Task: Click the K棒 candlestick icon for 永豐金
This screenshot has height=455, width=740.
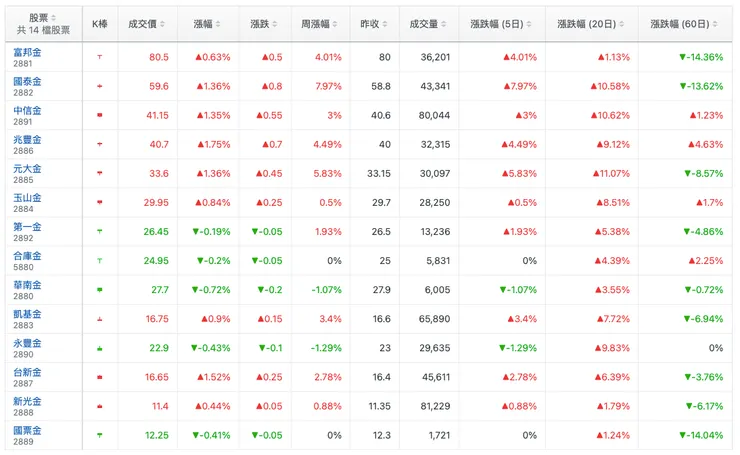Action: point(100,348)
